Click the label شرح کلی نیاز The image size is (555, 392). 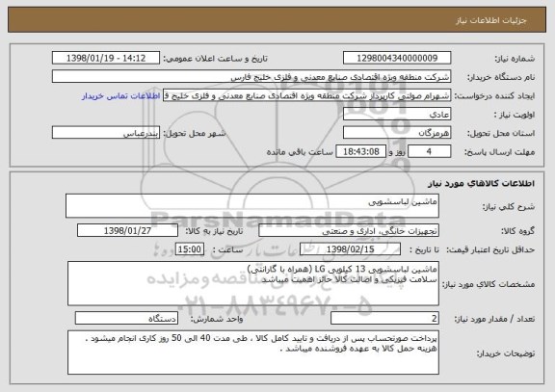point(509,207)
